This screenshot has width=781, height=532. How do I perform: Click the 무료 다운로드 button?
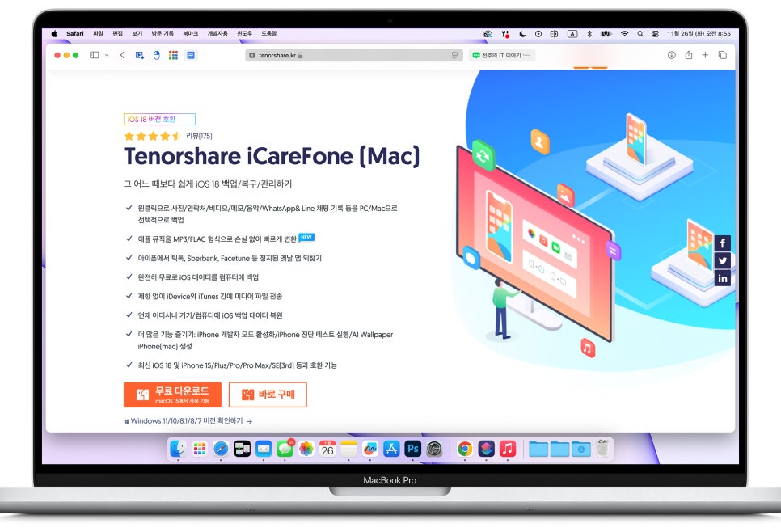172,395
